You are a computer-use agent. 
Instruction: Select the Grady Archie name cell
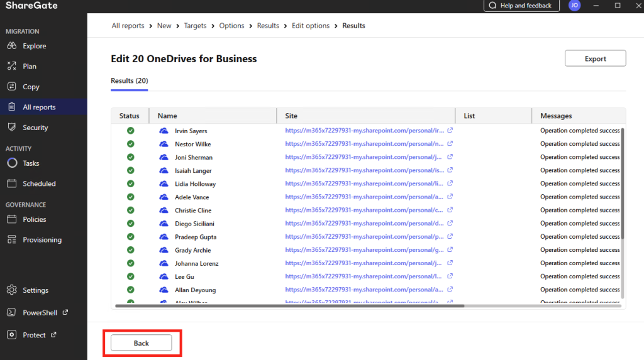pyautogui.click(x=192, y=250)
